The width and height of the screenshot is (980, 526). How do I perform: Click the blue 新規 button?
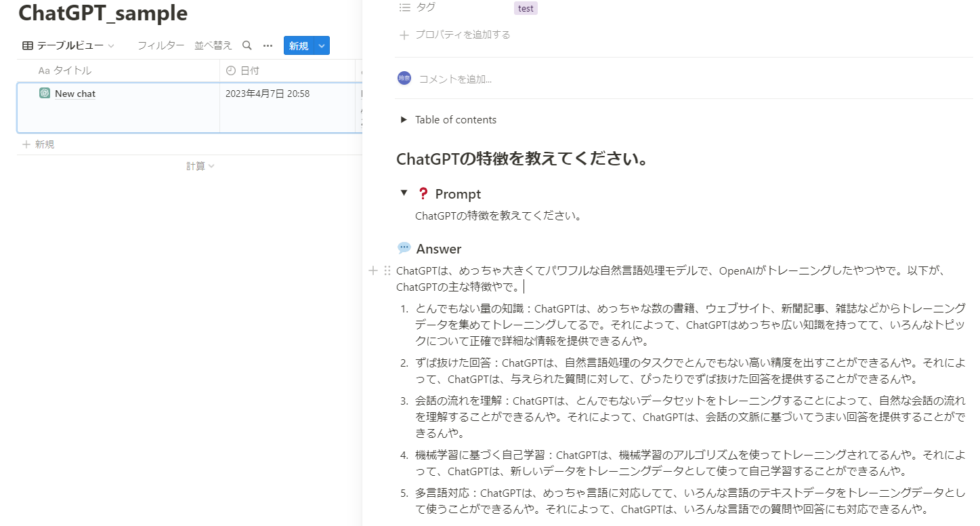click(299, 45)
